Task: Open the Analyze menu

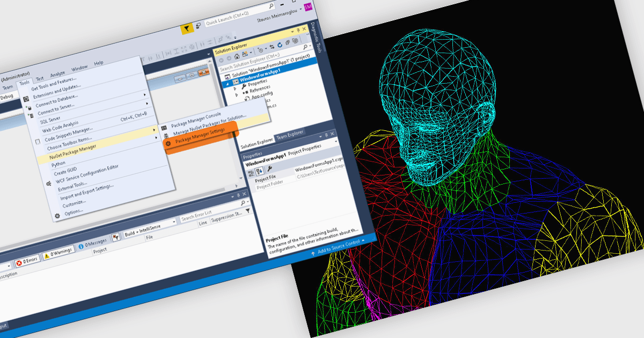Action: point(57,74)
